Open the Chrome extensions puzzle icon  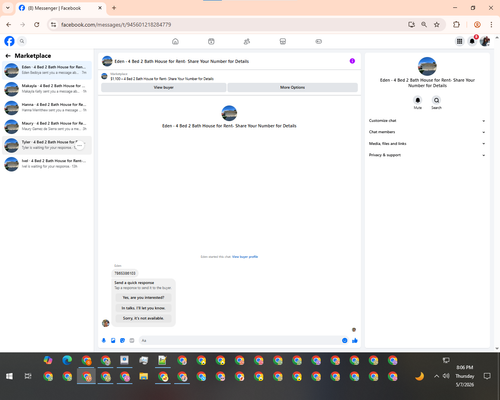[x=456, y=25]
